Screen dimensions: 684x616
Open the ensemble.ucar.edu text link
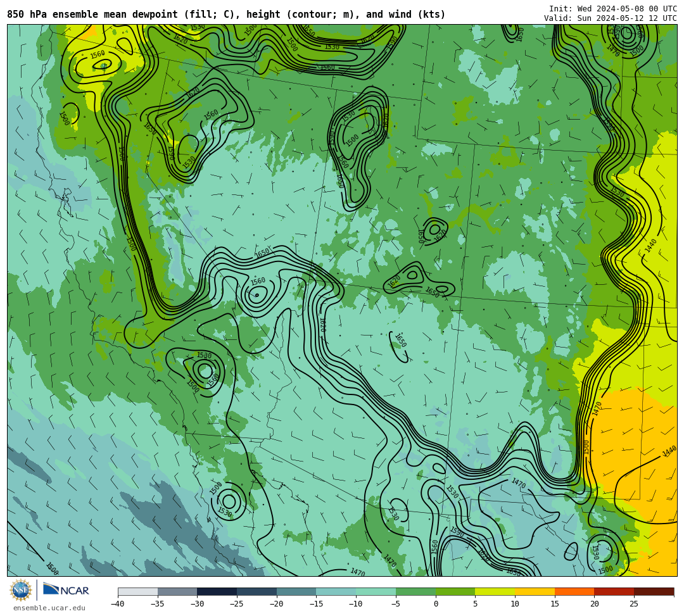[x=49, y=608]
